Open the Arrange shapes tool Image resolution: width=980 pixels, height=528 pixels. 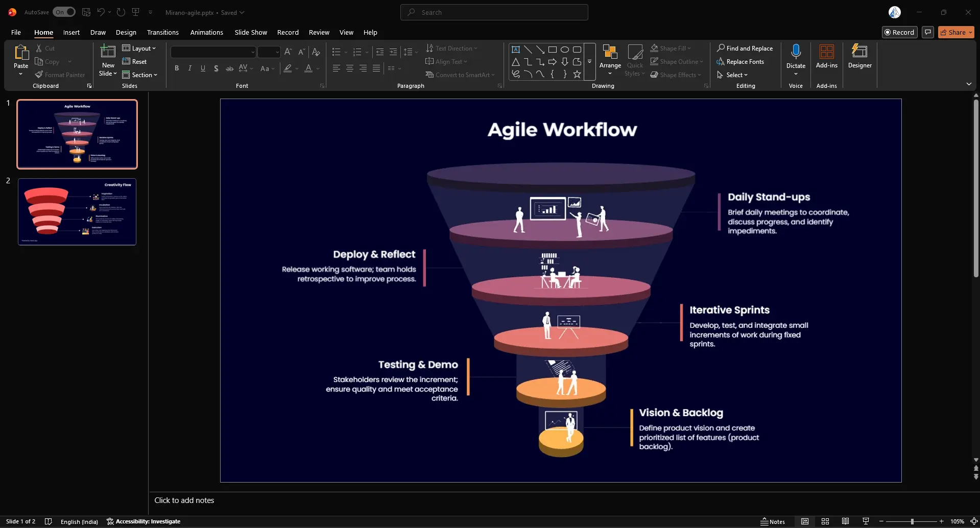[610, 56]
